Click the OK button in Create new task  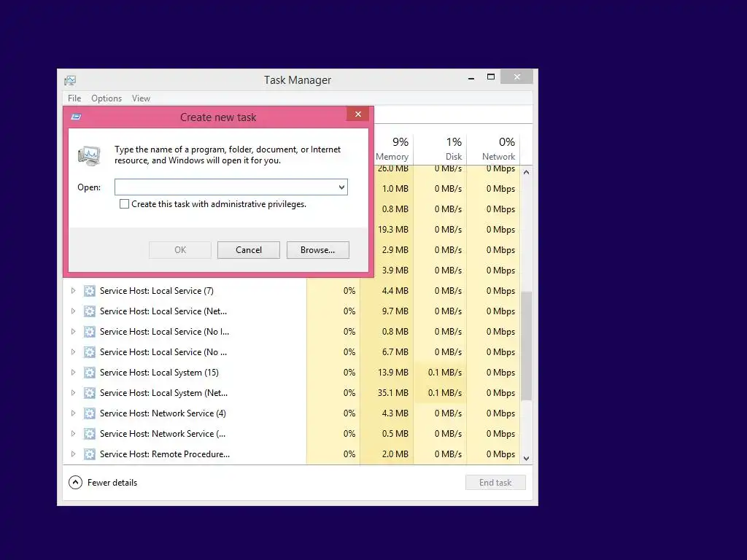pos(180,250)
